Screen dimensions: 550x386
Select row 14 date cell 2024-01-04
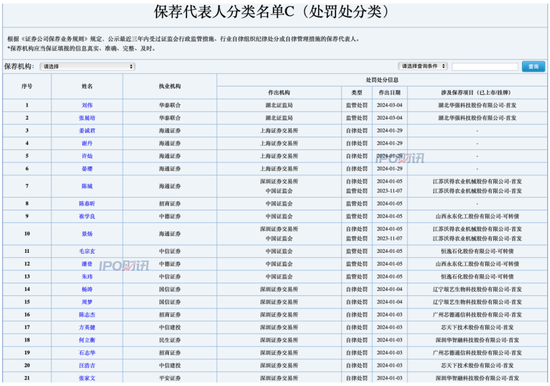[x=390, y=289]
